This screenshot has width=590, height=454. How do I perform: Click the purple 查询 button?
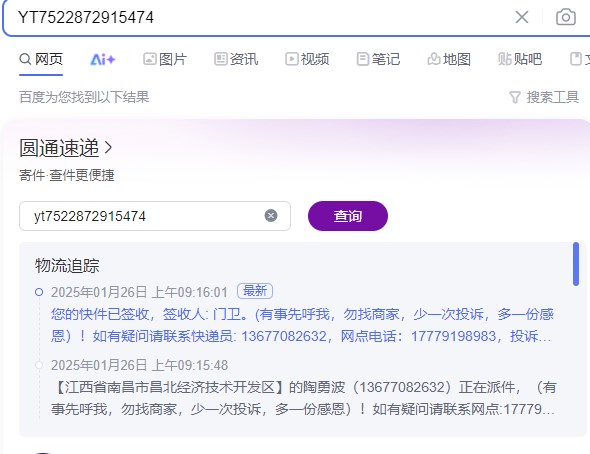click(x=348, y=216)
